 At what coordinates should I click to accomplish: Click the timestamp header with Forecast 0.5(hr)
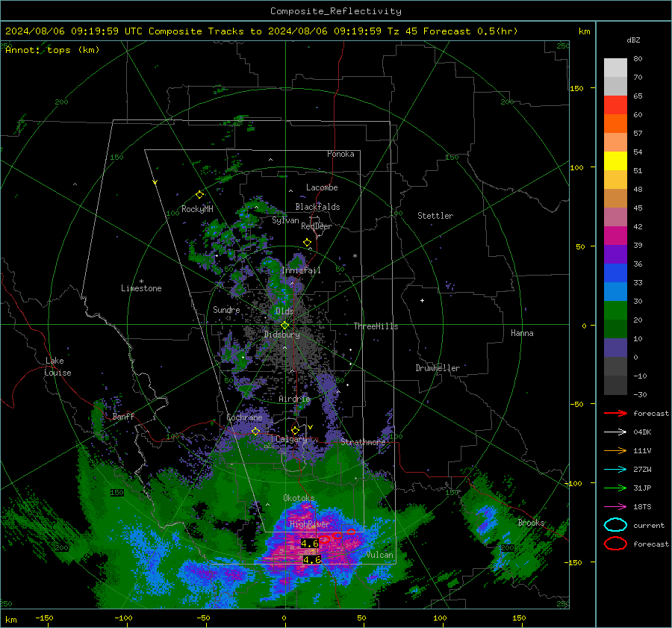261,31
